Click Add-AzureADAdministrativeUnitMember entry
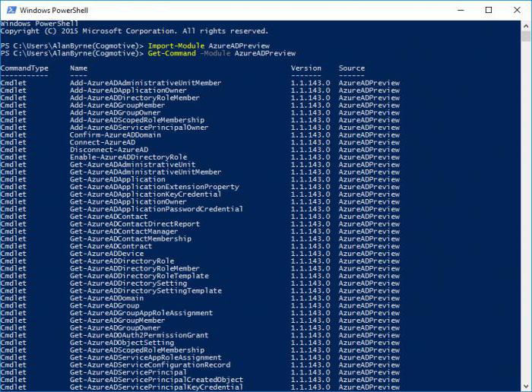This screenshot has width=532, height=392. (x=146, y=83)
